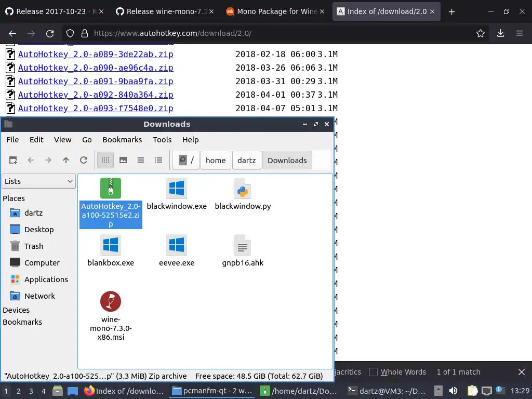Switch to compact list view mode

point(141,160)
